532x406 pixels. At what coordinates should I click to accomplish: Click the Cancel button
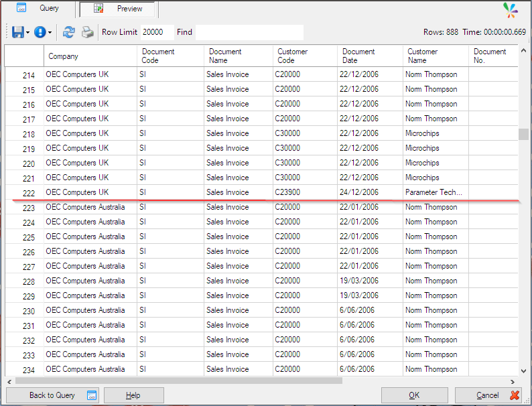488,395
